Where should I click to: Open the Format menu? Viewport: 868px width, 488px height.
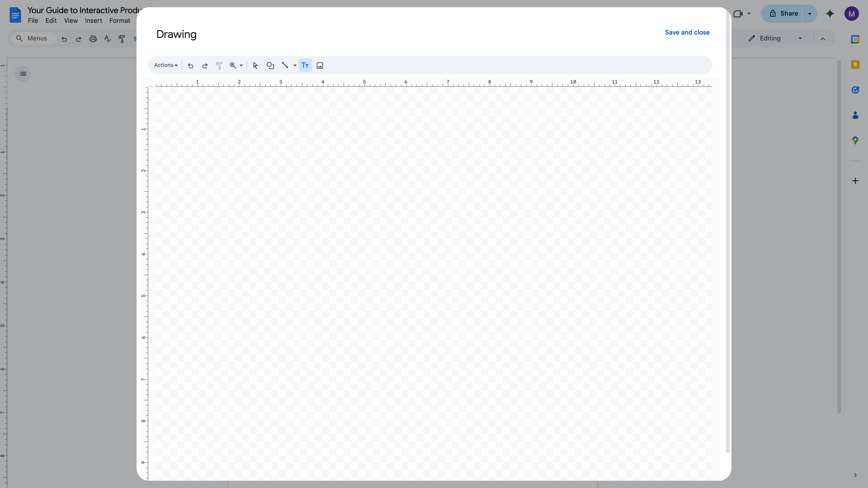click(x=120, y=21)
